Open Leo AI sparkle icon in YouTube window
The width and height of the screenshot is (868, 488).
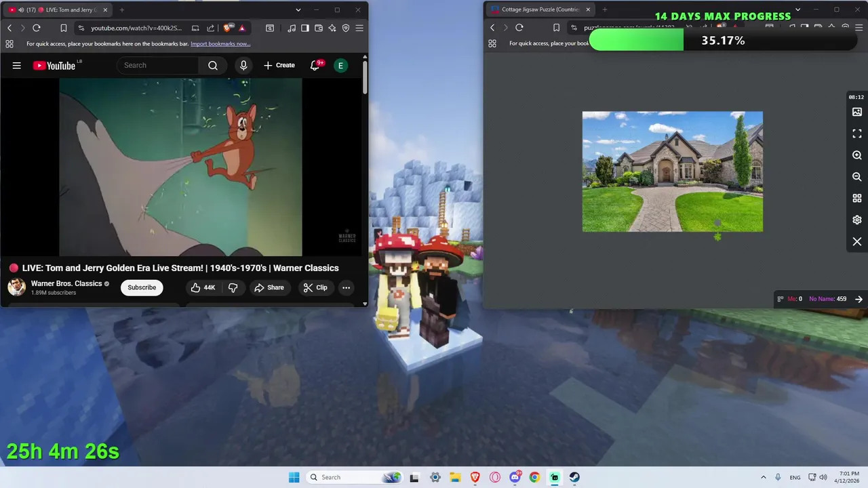click(x=332, y=28)
